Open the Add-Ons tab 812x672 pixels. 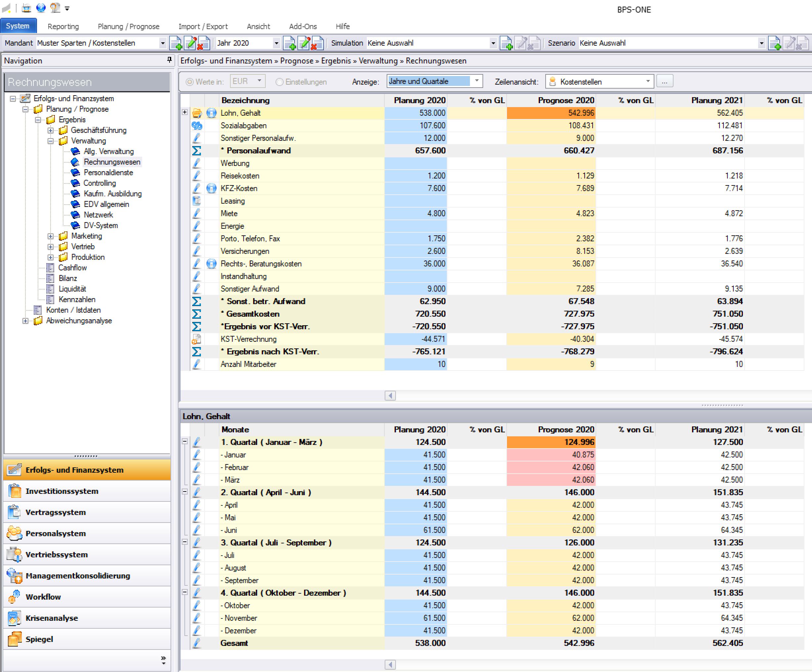point(303,26)
